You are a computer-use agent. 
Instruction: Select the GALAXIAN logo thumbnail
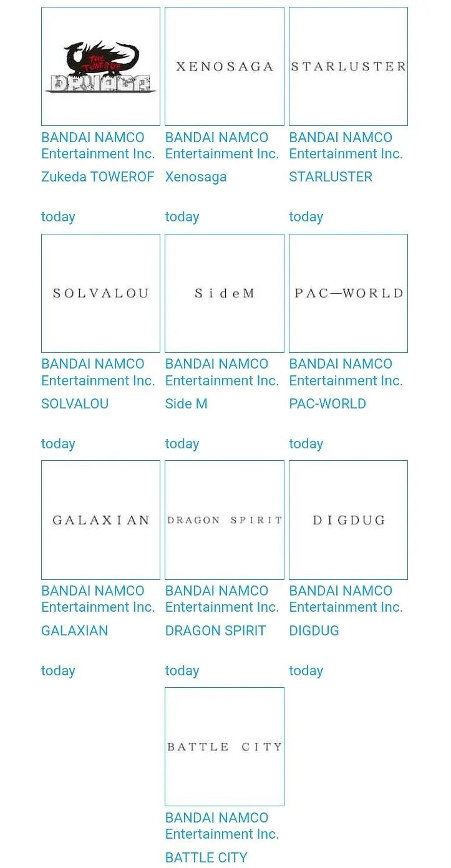coord(100,520)
